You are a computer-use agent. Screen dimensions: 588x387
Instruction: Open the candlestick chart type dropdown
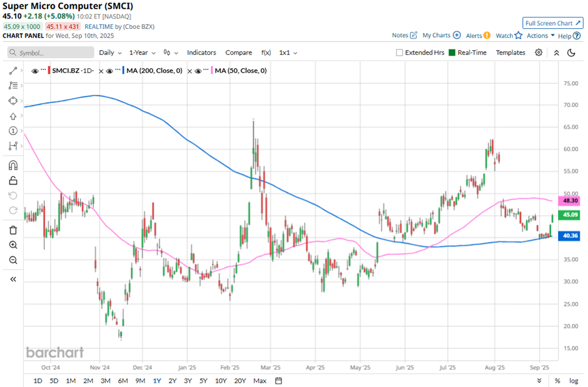tap(171, 53)
